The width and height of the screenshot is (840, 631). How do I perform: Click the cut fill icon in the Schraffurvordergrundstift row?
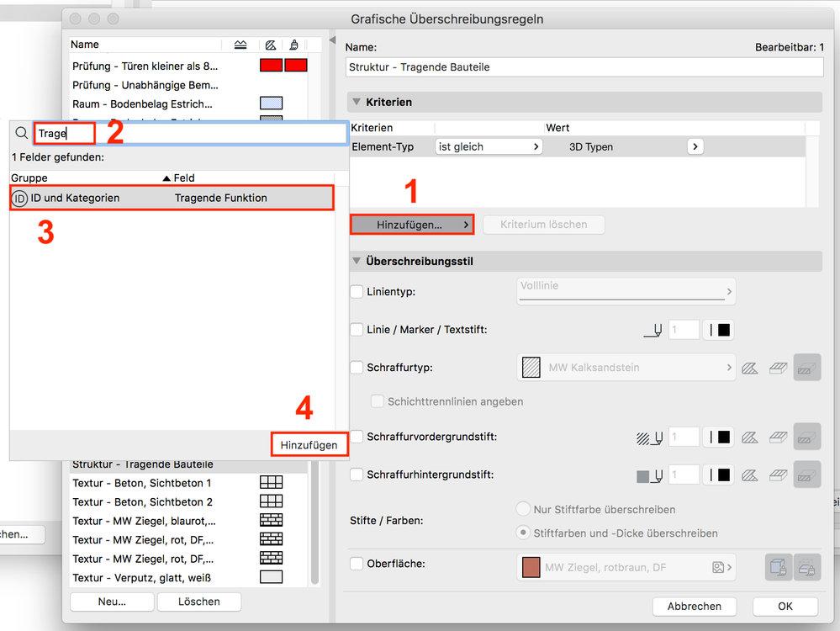click(x=749, y=437)
